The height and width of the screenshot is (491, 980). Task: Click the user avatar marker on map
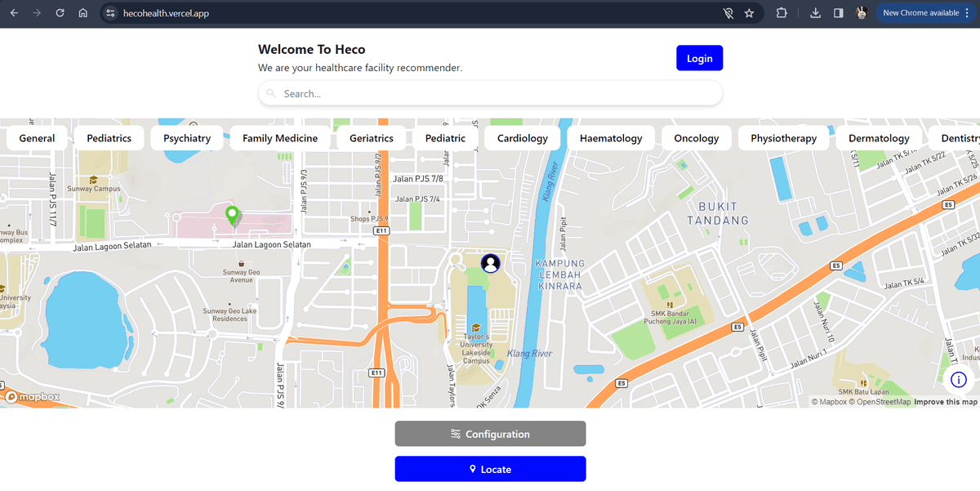click(491, 263)
